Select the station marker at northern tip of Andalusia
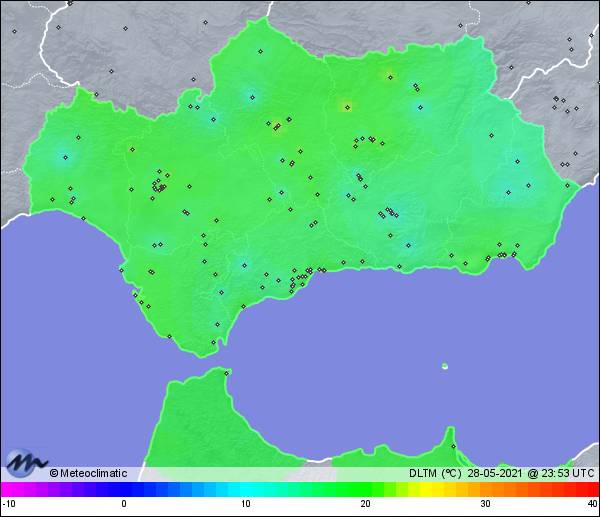The height and width of the screenshot is (517, 600). pyautogui.click(x=261, y=51)
